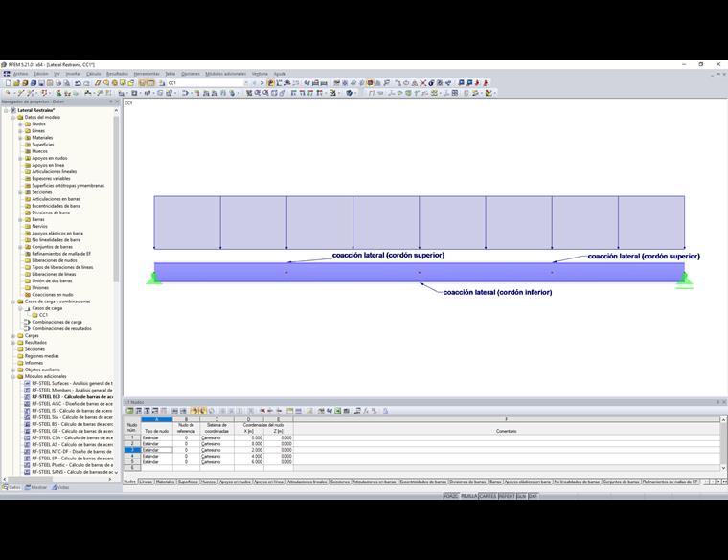Screen dimensions: 728x560
Task: Switch to the Materiales table tab
Action: (166, 482)
